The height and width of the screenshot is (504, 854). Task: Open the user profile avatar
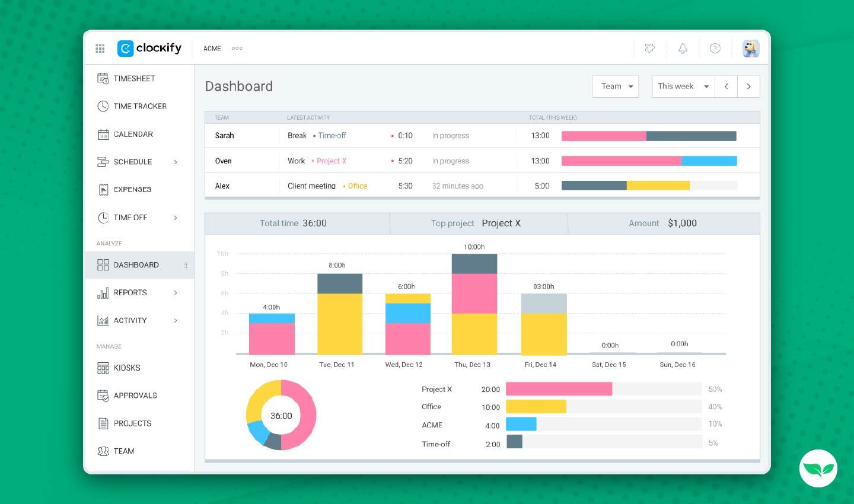(751, 49)
